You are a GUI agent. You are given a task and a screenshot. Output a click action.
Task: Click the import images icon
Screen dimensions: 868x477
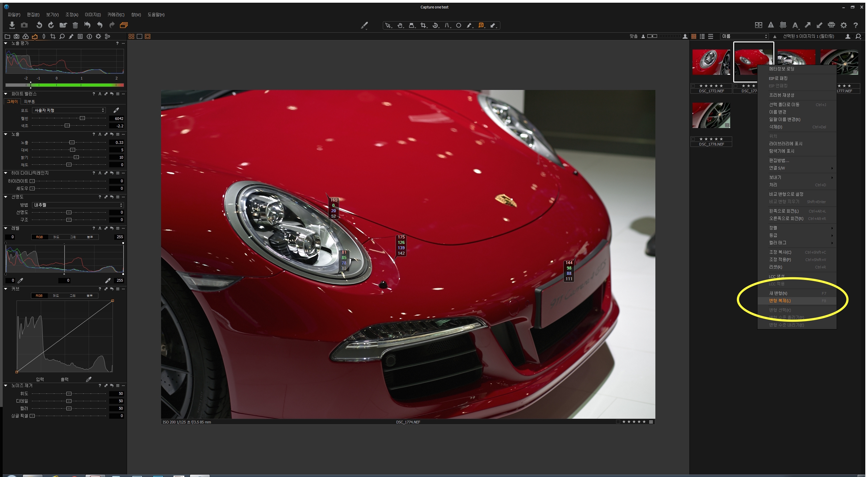pyautogui.click(x=12, y=25)
